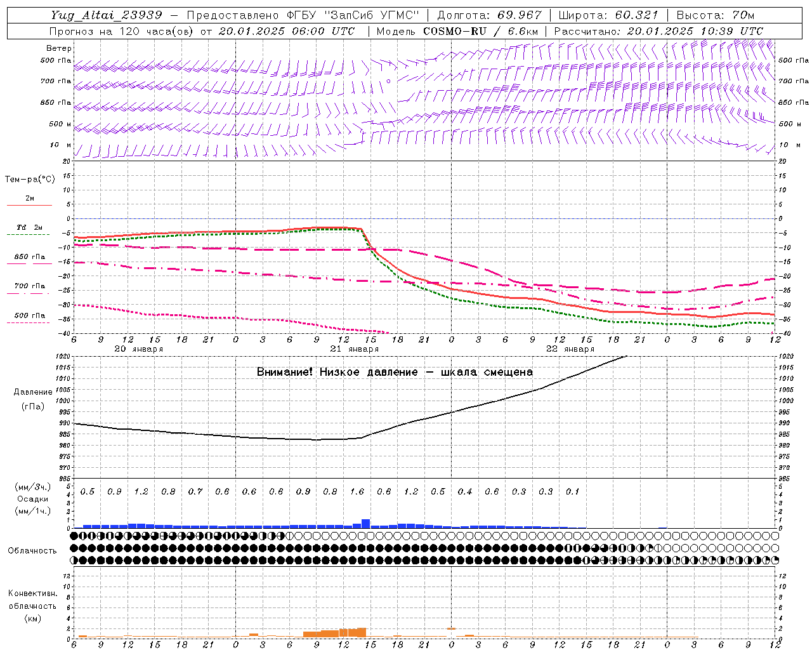Click the 0.4 precipitation total value

[x=465, y=492]
